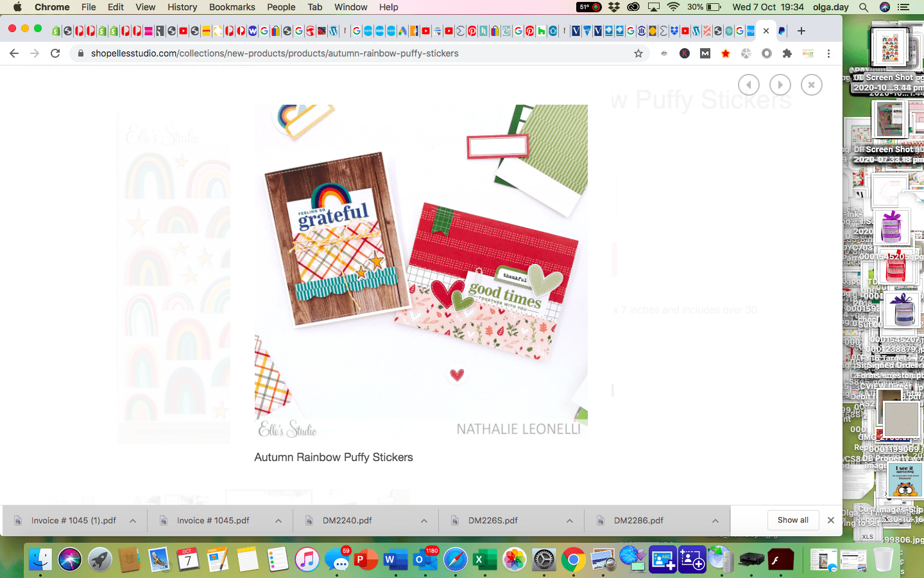View the site security lock info
The height and width of the screenshot is (578, 924).
click(x=80, y=53)
